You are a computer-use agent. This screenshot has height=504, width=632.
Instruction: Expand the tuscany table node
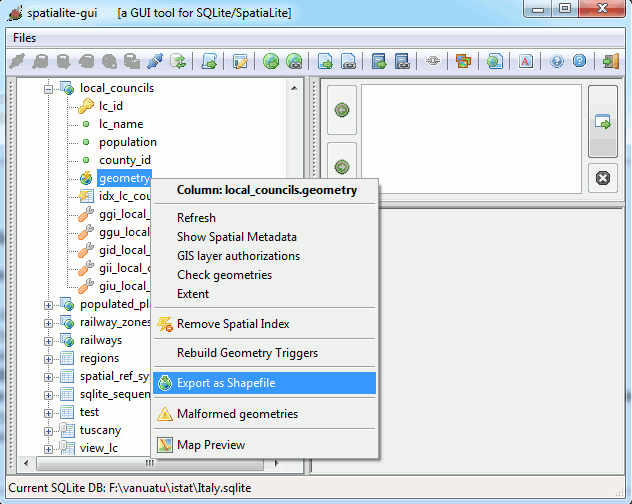coord(48,431)
